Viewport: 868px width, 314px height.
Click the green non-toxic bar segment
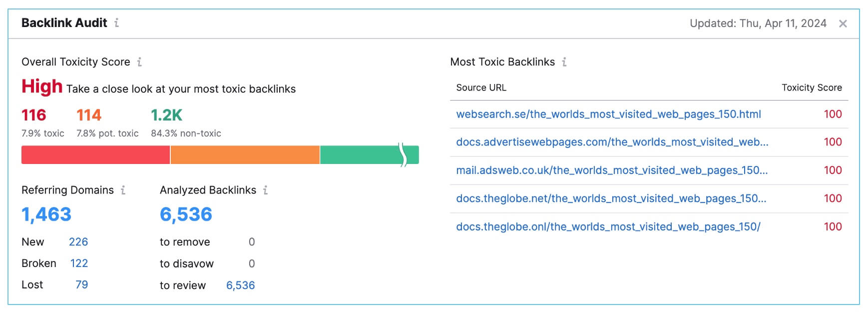point(360,155)
